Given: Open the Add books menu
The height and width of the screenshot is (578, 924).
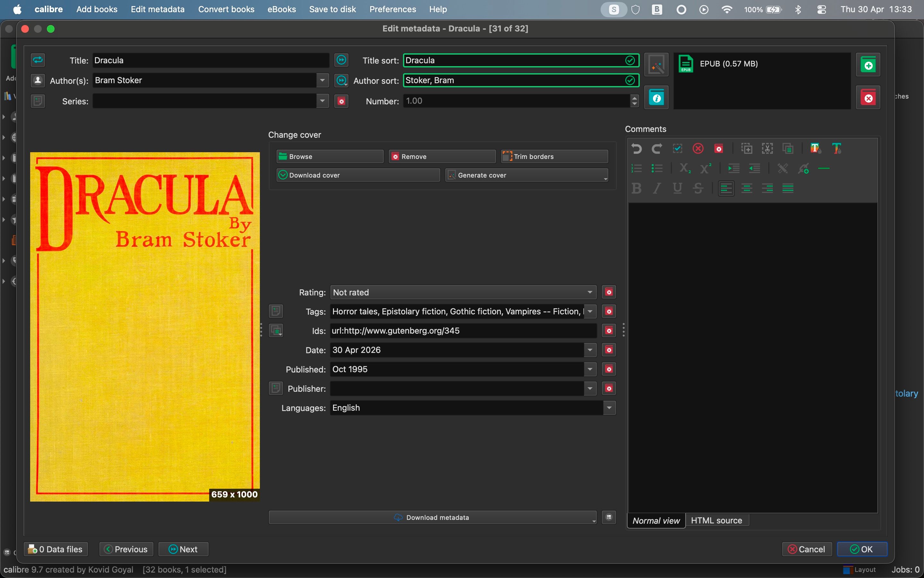Looking at the screenshot, I should pyautogui.click(x=97, y=9).
